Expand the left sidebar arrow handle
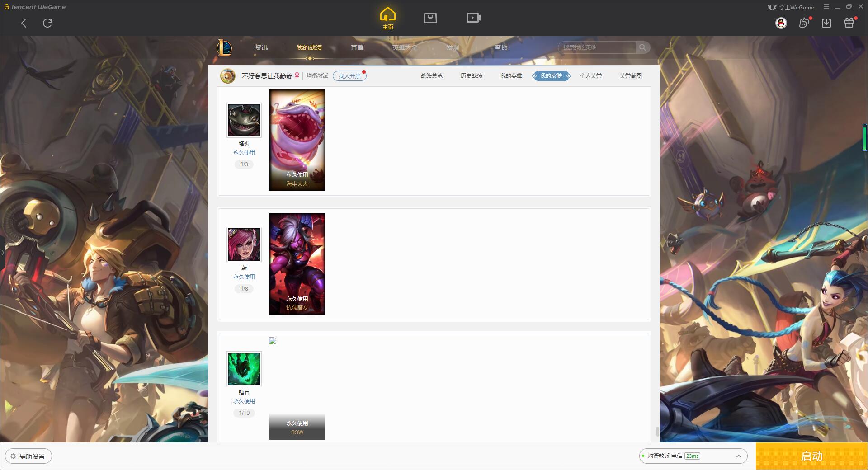The image size is (868, 470). click(x=2, y=253)
